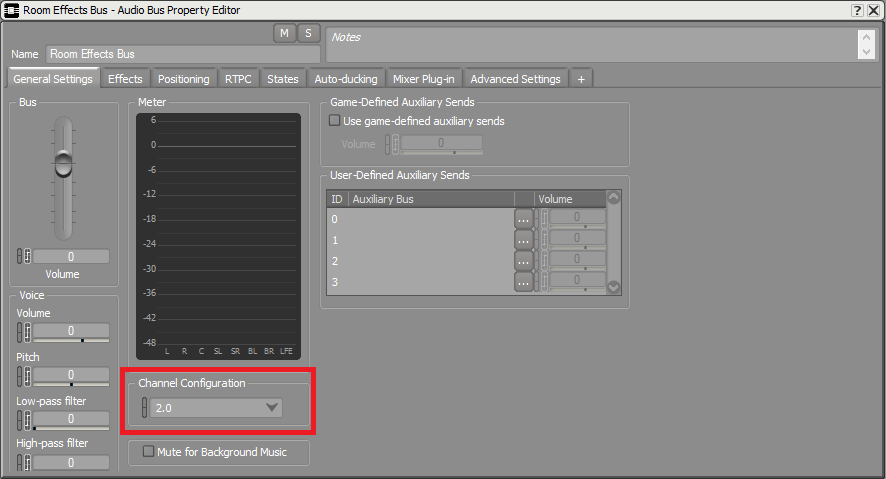Open the RTPC tab
This screenshot has width=886, height=479.
pyautogui.click(x=238, y=79)
